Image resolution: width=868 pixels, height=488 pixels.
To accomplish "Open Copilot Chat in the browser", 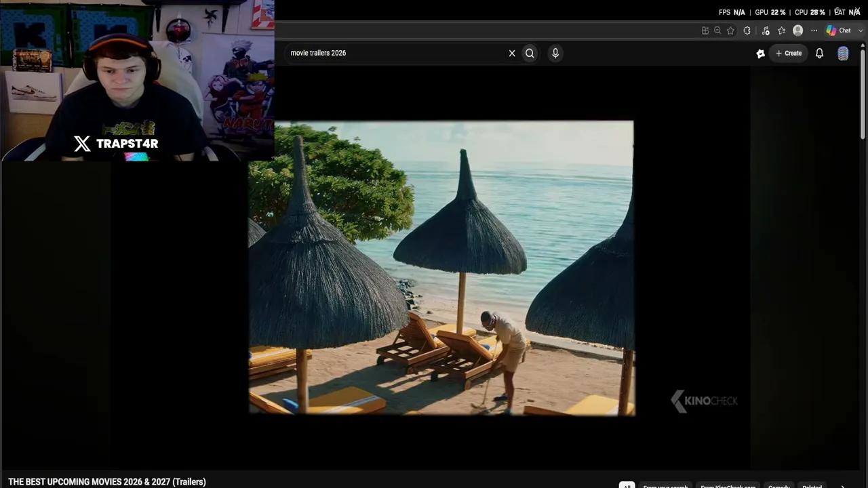I will click(x=838, y=30).
